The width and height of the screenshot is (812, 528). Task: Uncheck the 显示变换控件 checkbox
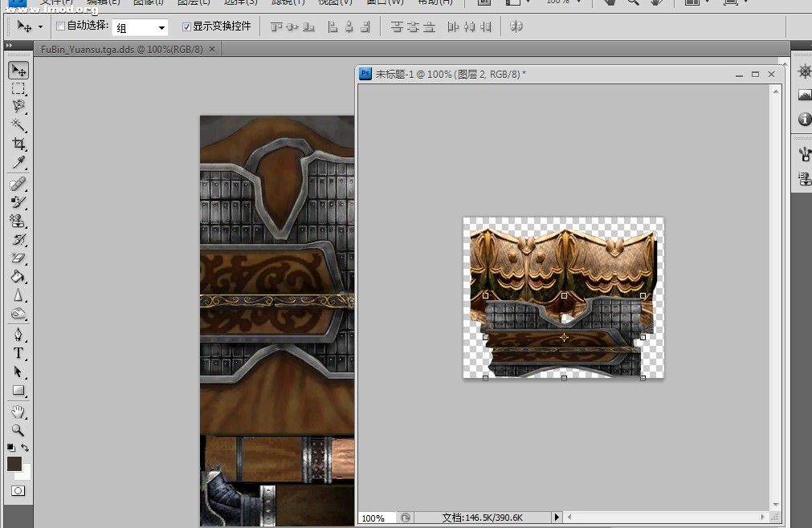pos(186,26)
